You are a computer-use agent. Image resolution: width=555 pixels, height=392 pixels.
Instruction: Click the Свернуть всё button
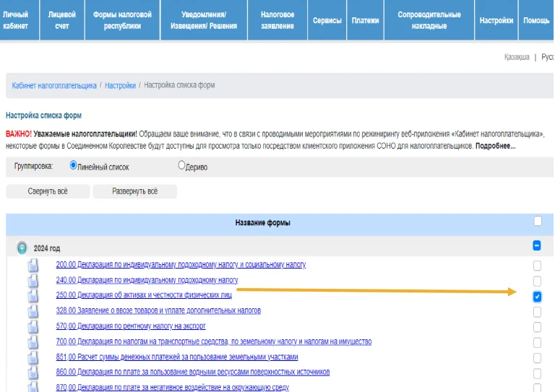[48, 191]
